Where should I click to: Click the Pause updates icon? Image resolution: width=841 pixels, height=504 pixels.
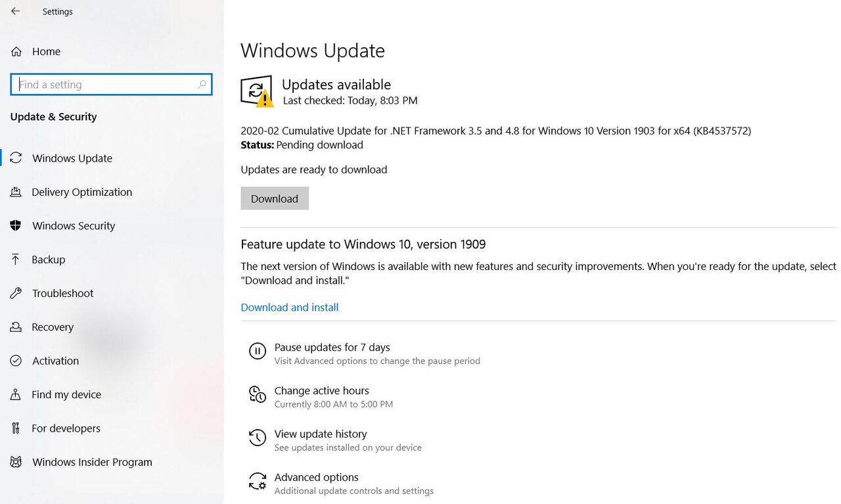pyautogui.click(x=257, y=351)
